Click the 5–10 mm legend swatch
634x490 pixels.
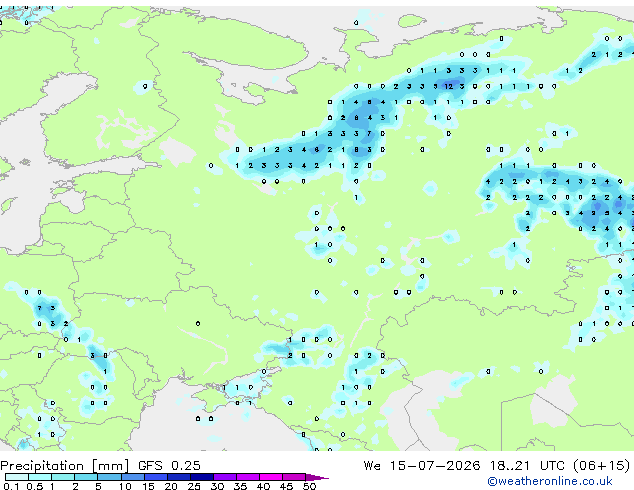(x=109, y=477)
